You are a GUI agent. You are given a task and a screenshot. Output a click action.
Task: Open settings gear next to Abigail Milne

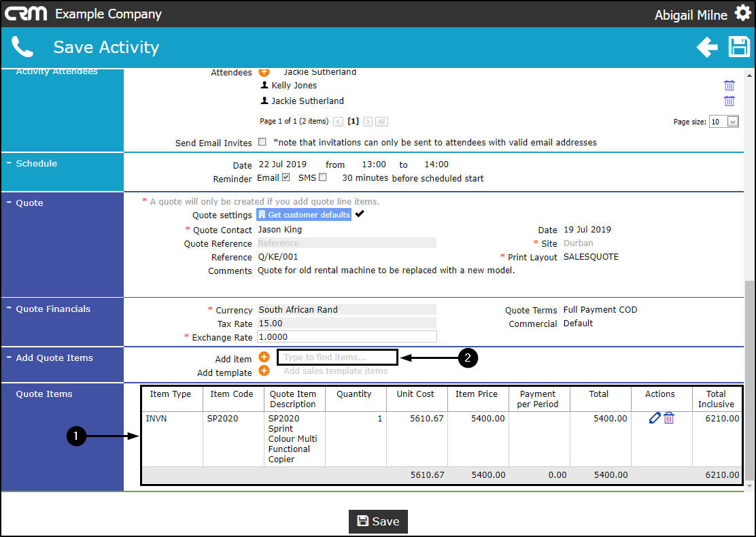pos(742,14)
